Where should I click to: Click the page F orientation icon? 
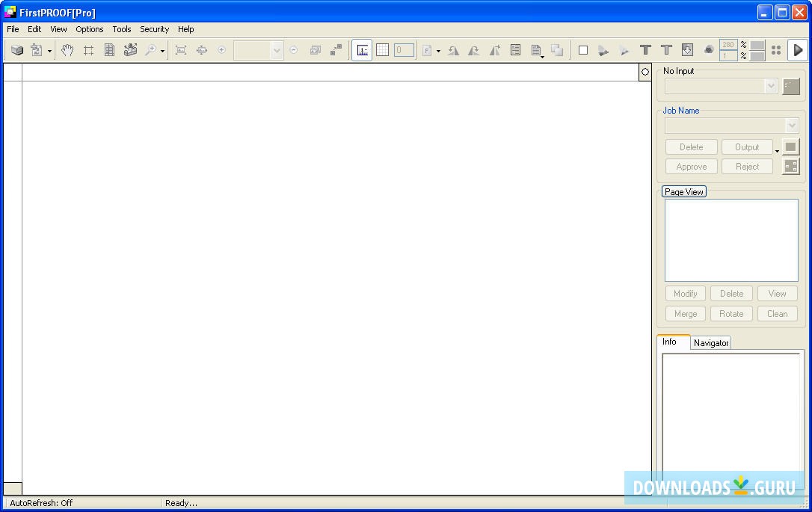pyautogui.click(x=427, y=50)
